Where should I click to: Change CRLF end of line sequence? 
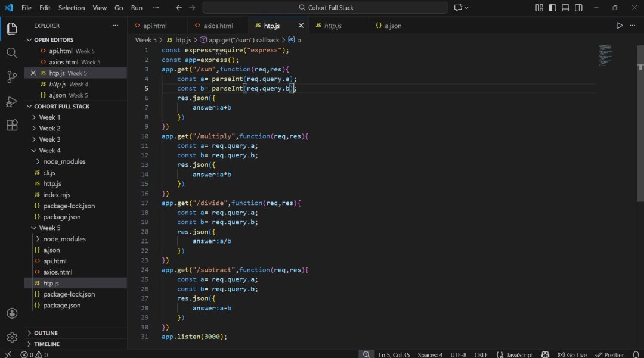(x=481, y=354)
